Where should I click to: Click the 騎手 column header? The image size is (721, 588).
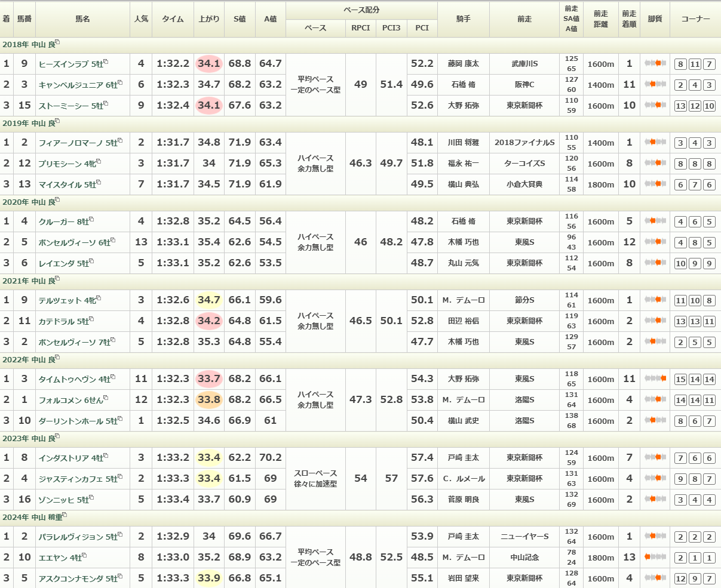tap(463, 19)
